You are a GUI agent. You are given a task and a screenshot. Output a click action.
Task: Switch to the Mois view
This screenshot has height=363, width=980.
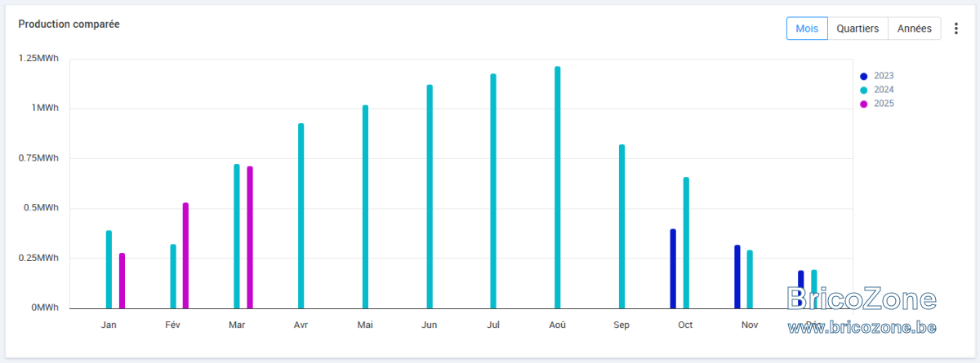click(807, 29)
